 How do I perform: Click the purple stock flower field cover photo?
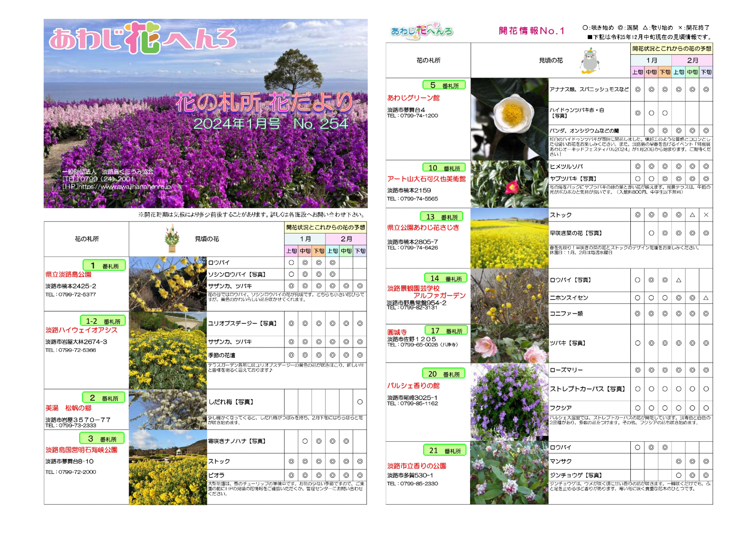206,113
